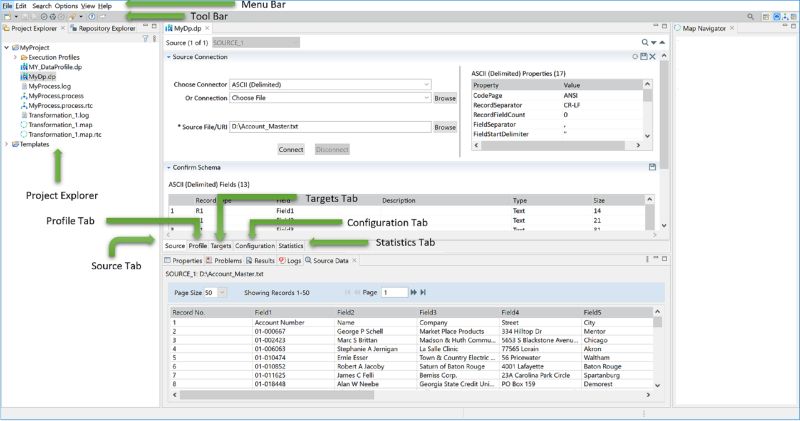The image size is (800, 421).
Task: Open the View menu
Action: [x=88, y=6]
